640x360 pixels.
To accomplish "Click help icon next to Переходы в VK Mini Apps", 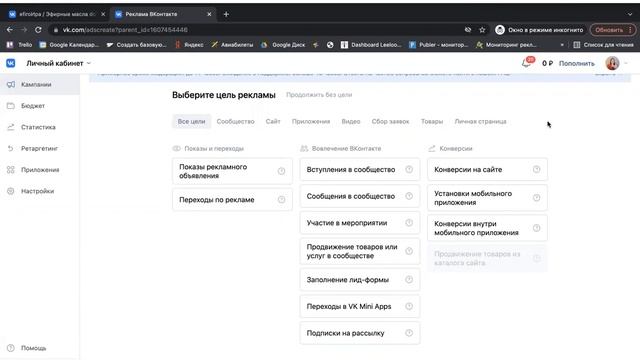I will [409, 306].
